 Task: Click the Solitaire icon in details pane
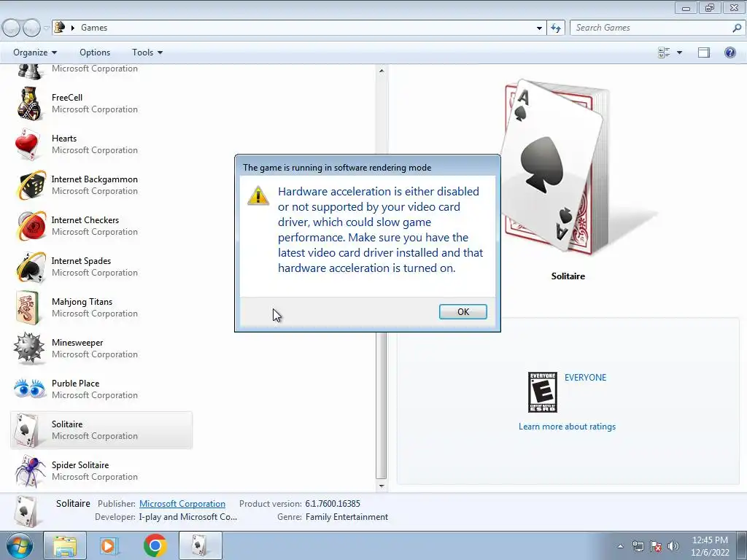[x=26, y=512]
